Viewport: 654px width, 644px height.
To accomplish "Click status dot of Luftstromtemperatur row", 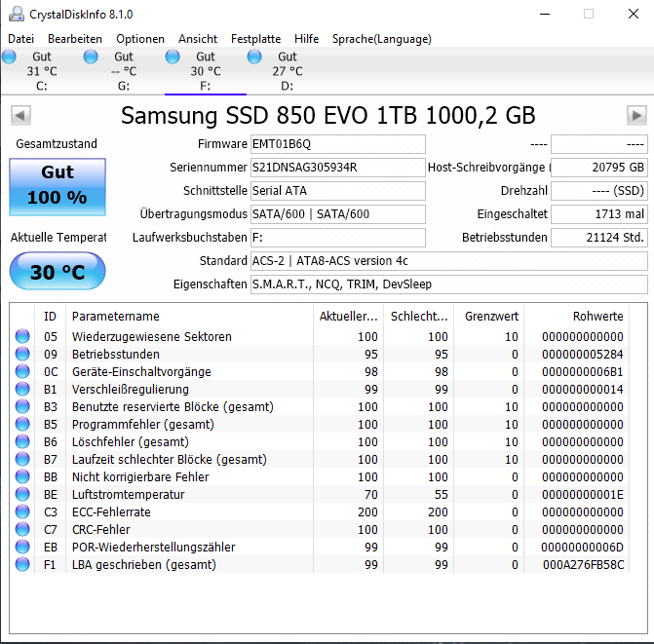I will [22, 494].
